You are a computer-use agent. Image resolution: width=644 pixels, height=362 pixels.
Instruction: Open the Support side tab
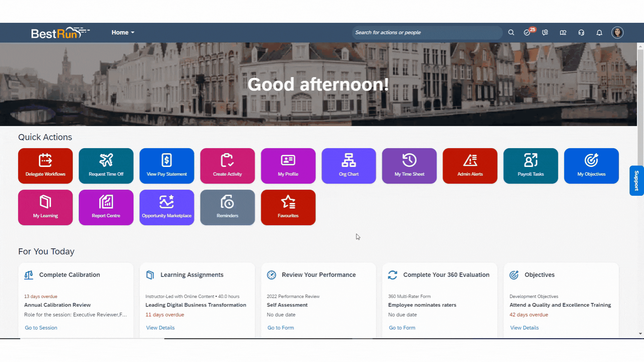pyautogui.click(x=636, y=181)
